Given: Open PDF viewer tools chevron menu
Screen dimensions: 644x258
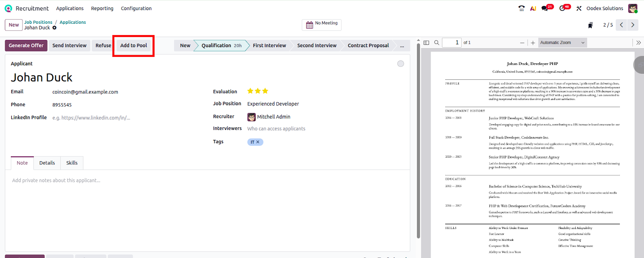Looking at the screenshot, I should (x=638, y=43).
